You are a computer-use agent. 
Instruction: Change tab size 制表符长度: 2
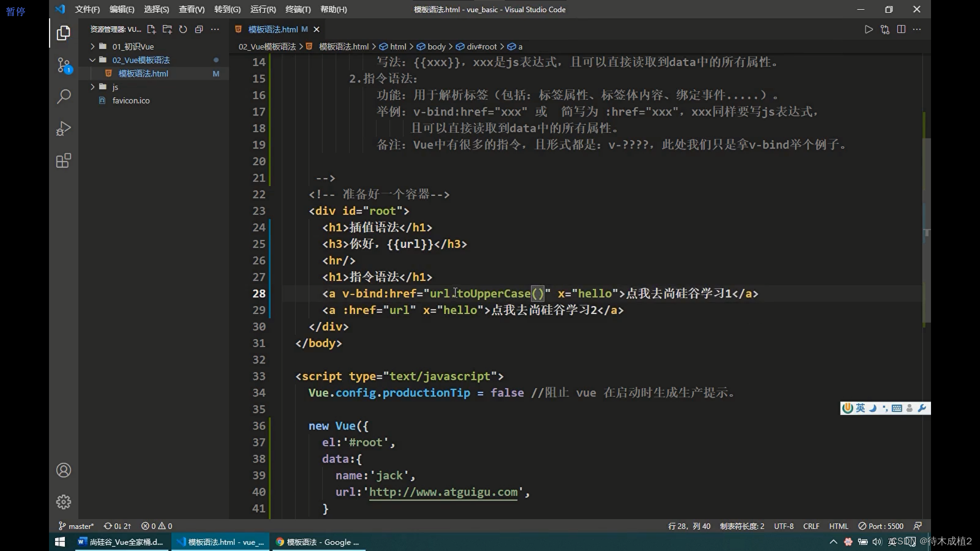click(742, 526)
